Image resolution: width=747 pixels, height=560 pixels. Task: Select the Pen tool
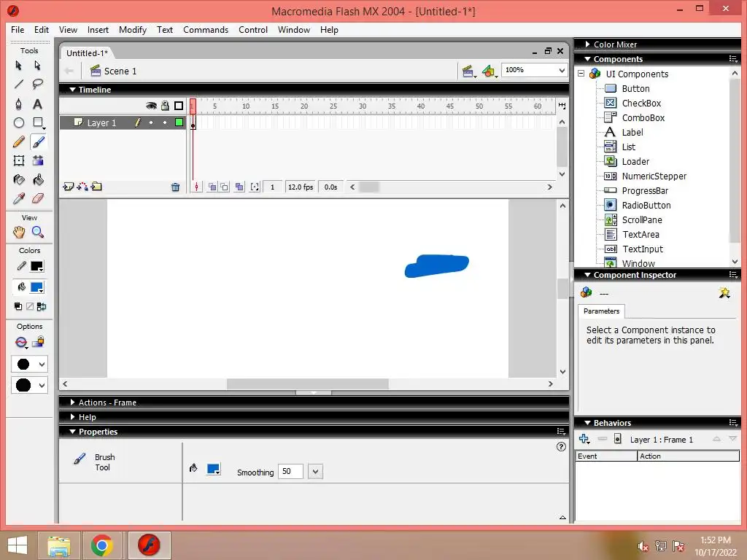pyautogui.click(x=18, y=104)
